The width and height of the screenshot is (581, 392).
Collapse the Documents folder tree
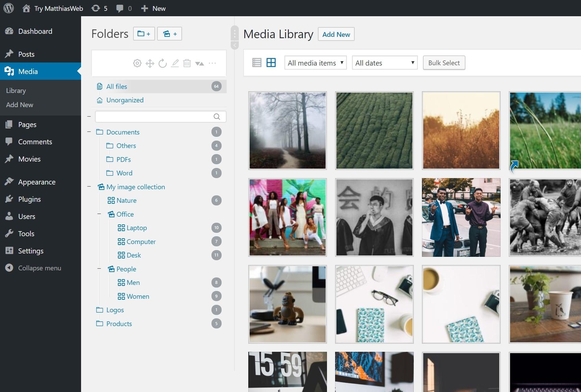[x=89, y=132]
